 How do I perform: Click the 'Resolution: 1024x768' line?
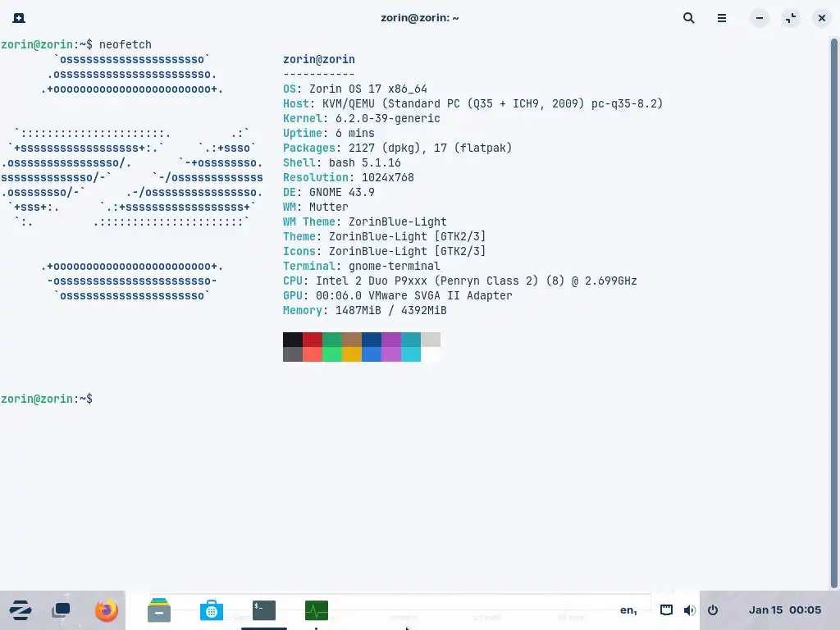click(348, 177)
